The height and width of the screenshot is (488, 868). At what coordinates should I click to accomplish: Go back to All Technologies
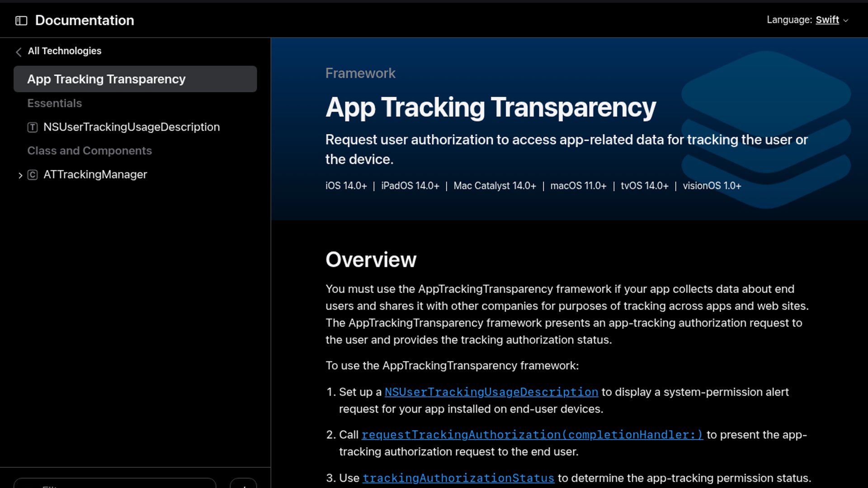click(x=65, y=51)
